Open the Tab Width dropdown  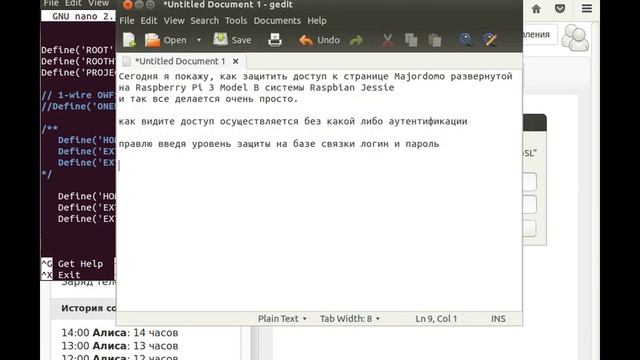(350, 319)
